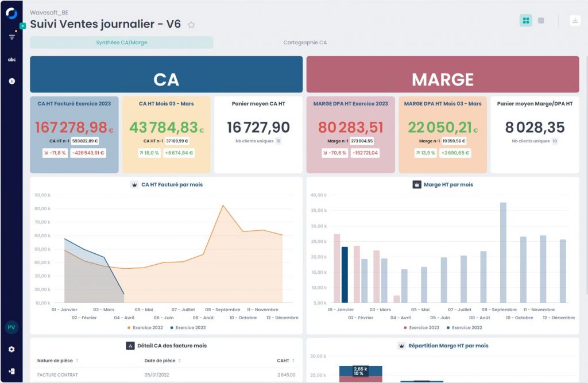
Task: Click the logout icon at sidebar bottom
Action: pyautogui.click(x=11, y=371)
